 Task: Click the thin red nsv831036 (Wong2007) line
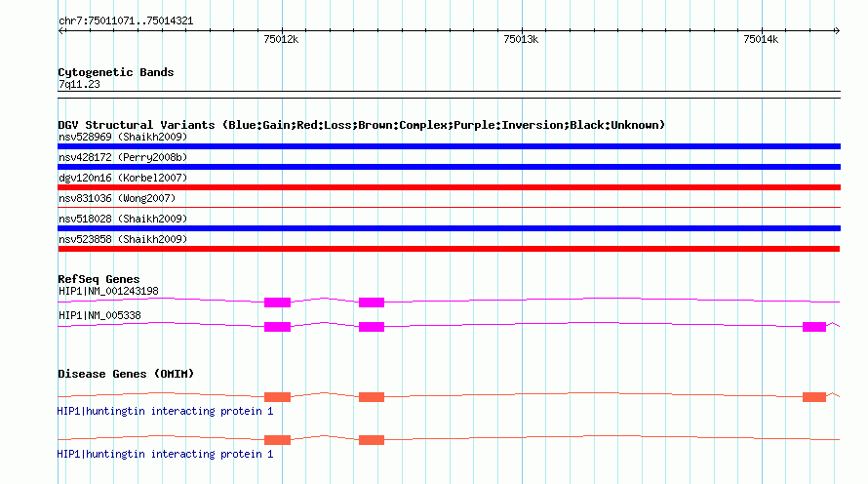click(449, 208)
